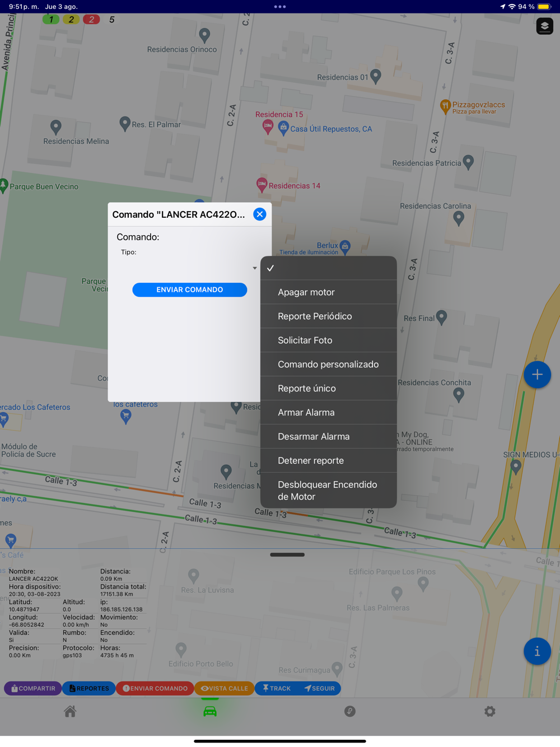Tap the three dots multitasking indicator

[x=280, y=7]
